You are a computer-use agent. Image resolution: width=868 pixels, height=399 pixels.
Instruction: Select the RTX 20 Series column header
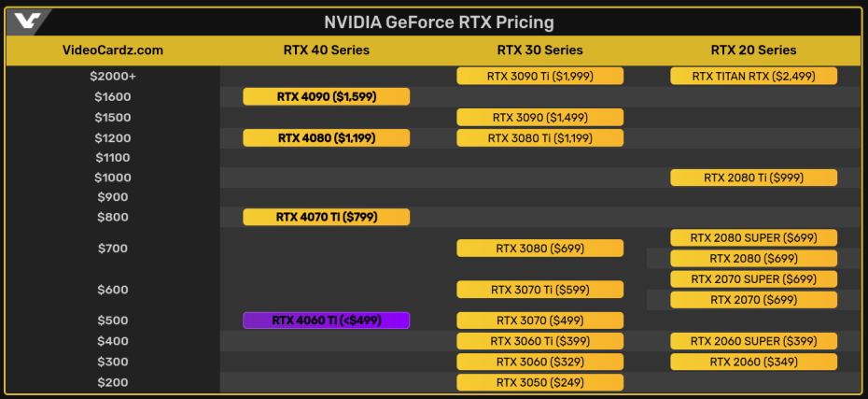[x=753, y=50]
